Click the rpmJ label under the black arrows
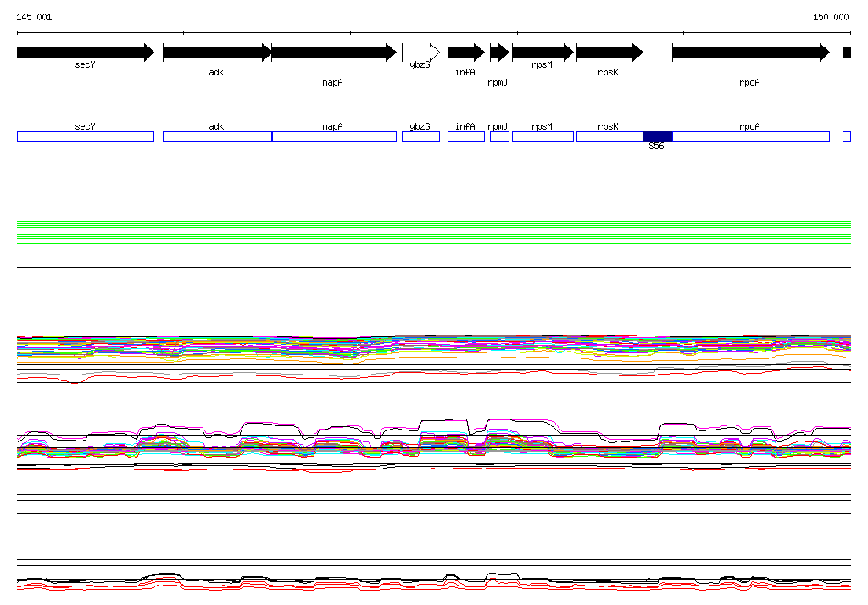Screen dimensions: 868x605 click(498, 82)
